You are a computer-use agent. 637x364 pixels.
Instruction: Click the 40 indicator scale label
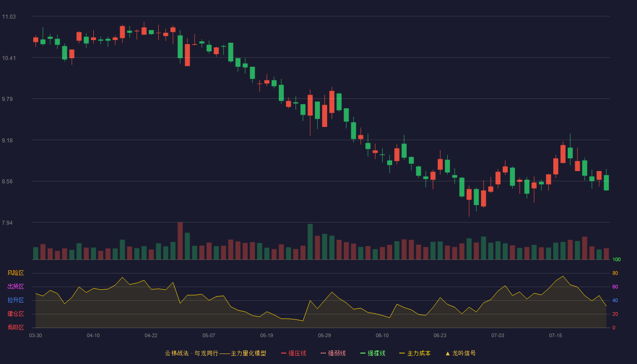click(615, 301)
